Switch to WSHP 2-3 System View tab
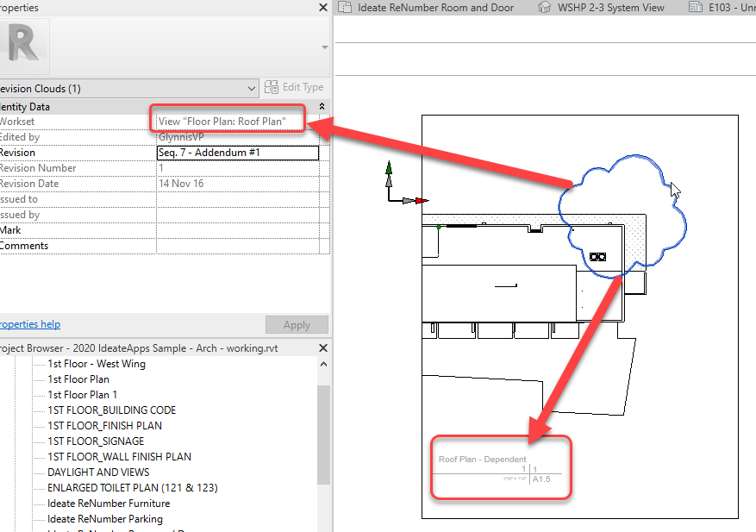Image resolution: width=756 pixels, height=532 pixels. pyautogui.click(x=611, y=8)
